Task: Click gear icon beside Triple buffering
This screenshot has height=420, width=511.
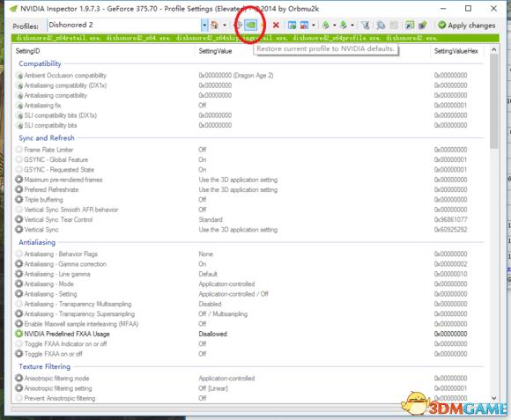Action: click(19, 199)
